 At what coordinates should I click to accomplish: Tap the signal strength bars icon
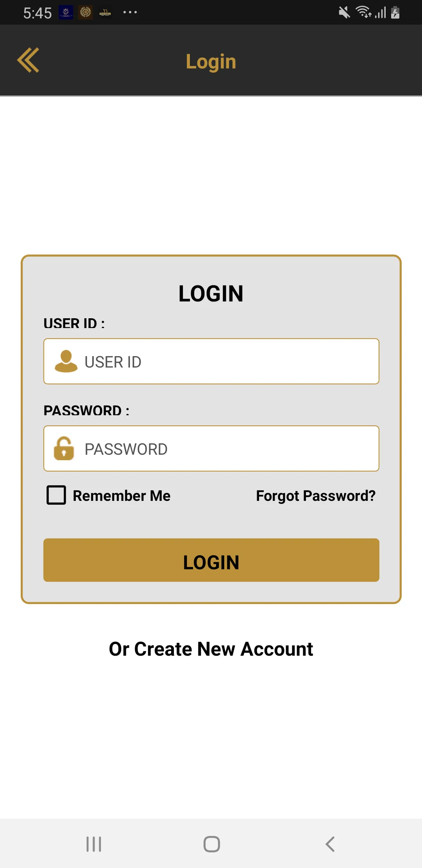click(381, 13)
